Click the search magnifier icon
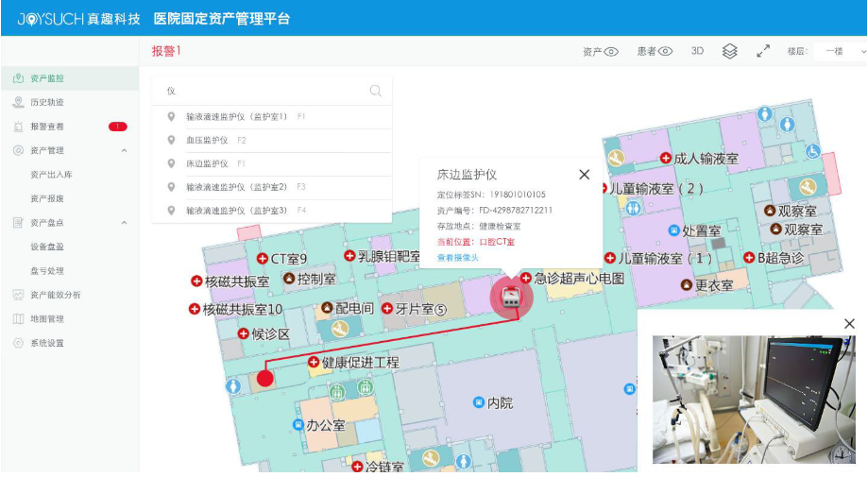This screenshot has height=477, width=868. coord(376,91)
